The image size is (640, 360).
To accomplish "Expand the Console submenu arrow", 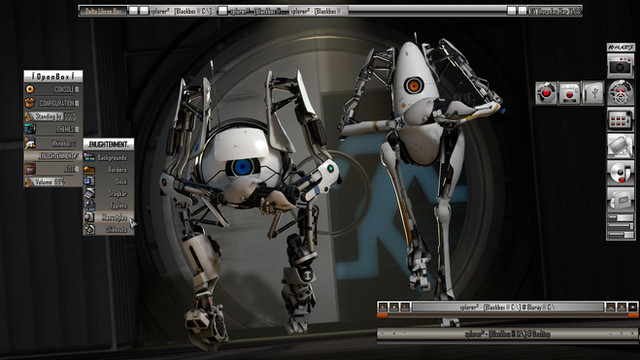I will click(x=77, y=89).
